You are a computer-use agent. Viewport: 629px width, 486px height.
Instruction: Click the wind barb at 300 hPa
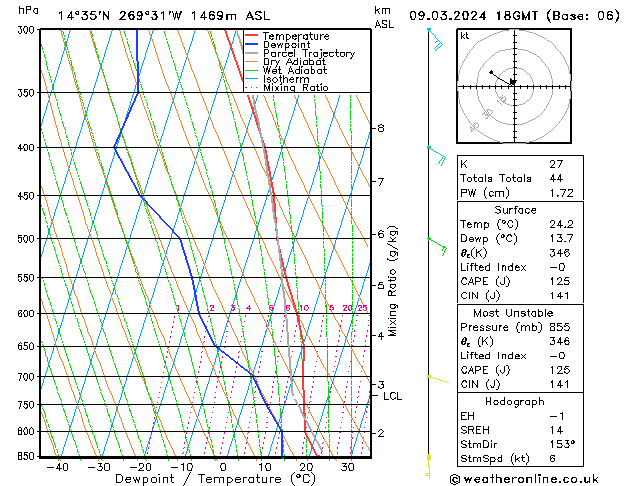tap(436, 39)
